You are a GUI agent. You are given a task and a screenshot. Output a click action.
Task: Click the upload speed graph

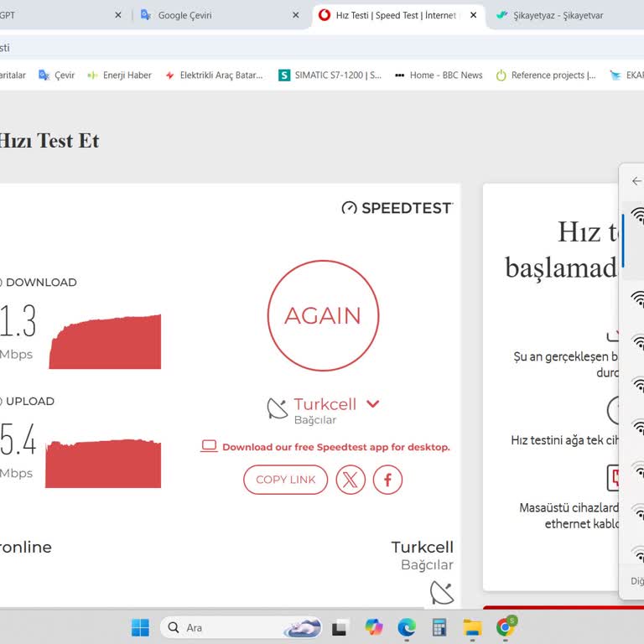[103, 463]
